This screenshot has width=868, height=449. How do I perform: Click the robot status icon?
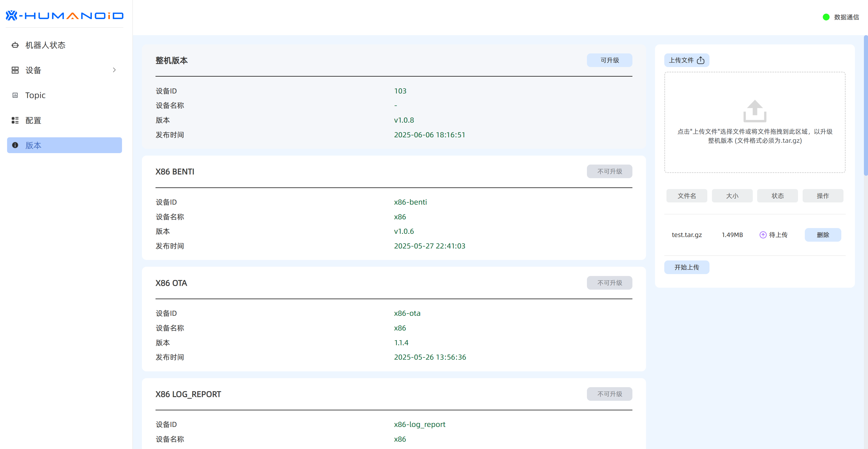coord(15,45)
